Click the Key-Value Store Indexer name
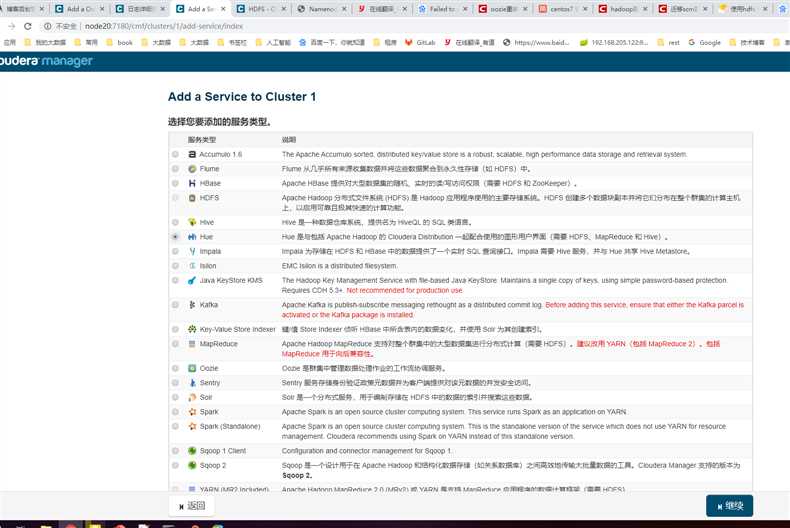790x528 pixels. [x=237, y=329]
